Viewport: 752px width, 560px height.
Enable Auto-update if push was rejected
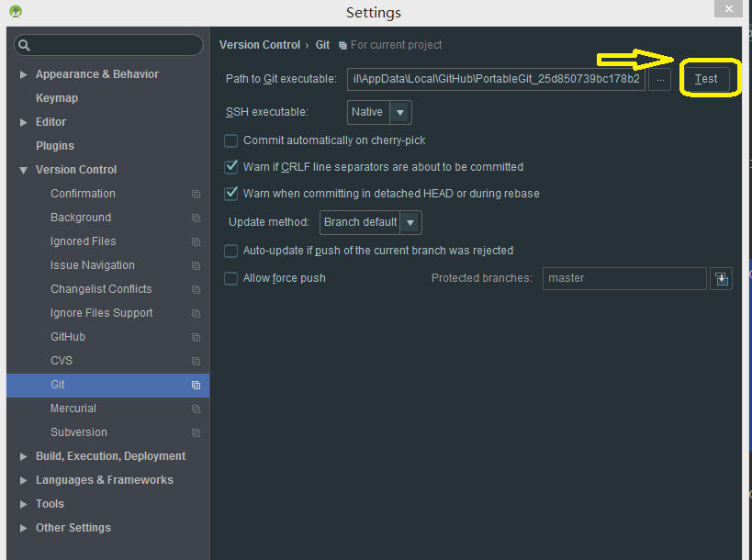[x=230, y=251]
